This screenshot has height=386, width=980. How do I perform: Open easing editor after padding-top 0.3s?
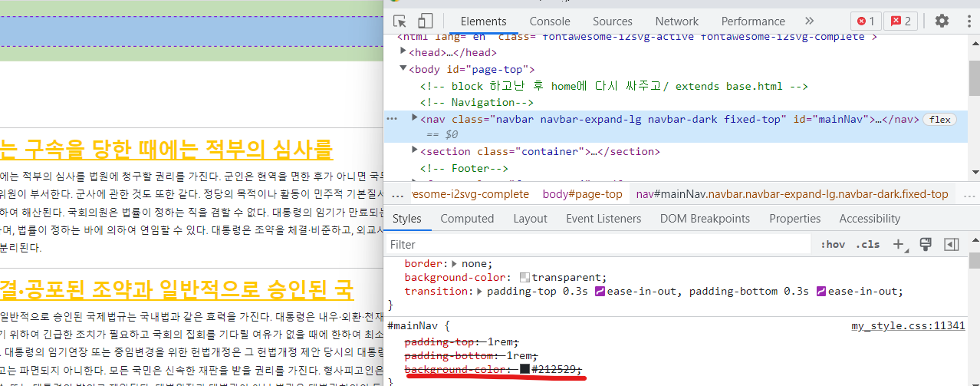click(x=601, y=292)
